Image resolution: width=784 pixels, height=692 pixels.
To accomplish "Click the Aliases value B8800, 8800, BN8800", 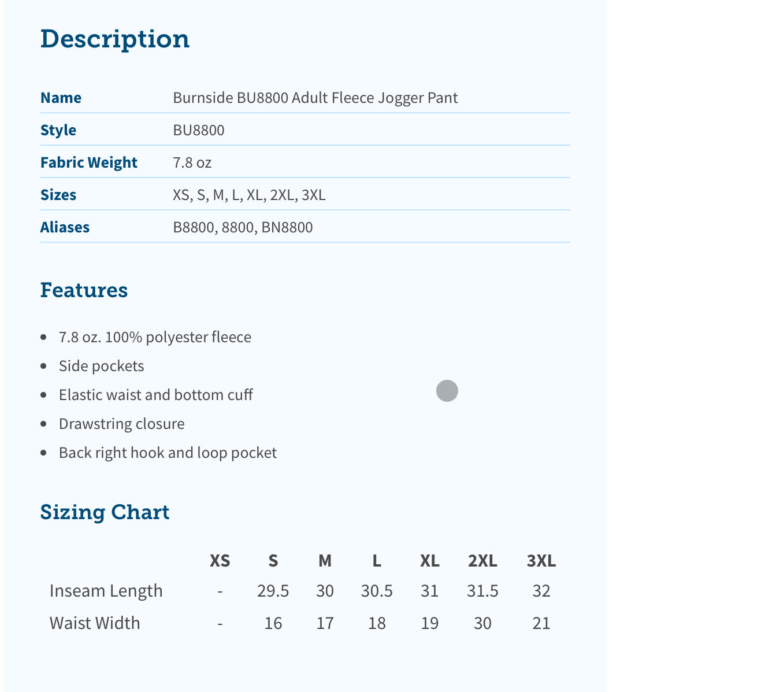I will click(243, 227).
